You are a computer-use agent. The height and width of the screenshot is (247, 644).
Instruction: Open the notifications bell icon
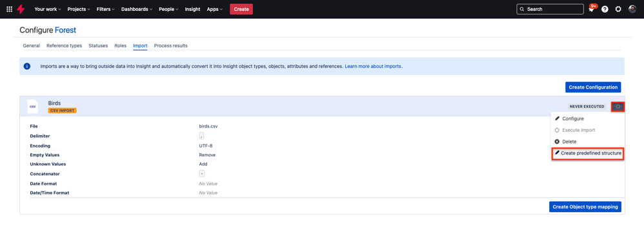point(592,10)
